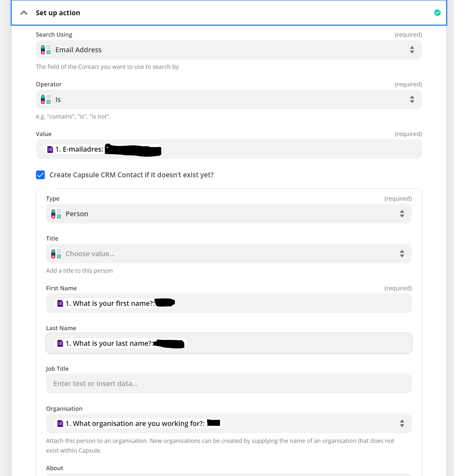Click the Capsule CRM icon in Title field
Screen dimensions: 454x476
(x=56, y=254)
